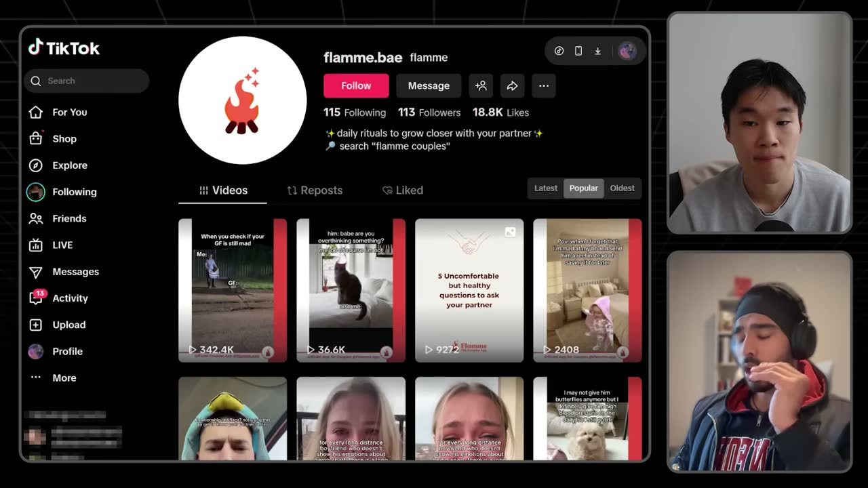The width and height of the screenshot is (868, 488).
Task: Click the flamme campfire profile picture
Action: [242, 100]
